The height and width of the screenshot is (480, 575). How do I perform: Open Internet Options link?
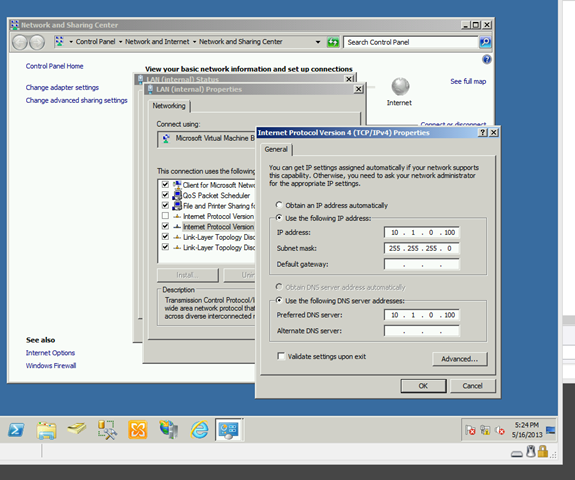click(x=50, y=353)
